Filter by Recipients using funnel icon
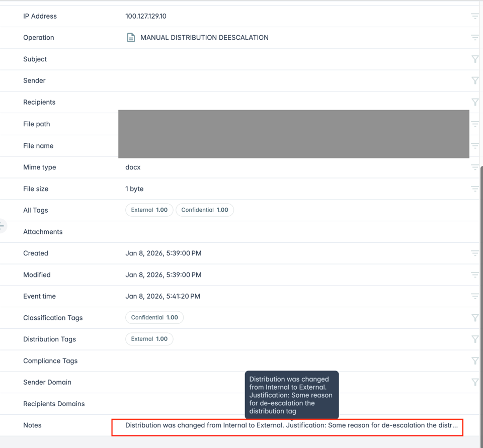This screenshot has height=448, width=483. pos(474,102)
